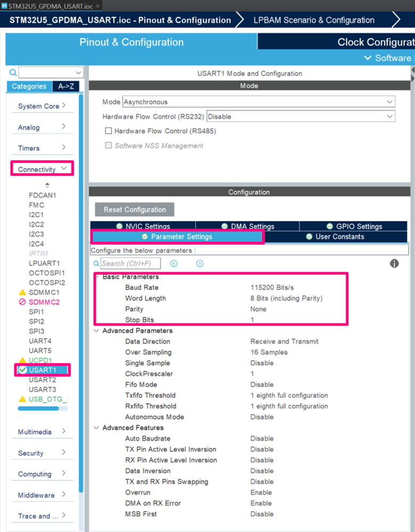Click Word Length value 8 Bits (including Parity)
The width and height of the screenshot is (415, 532).
[287, 298]
